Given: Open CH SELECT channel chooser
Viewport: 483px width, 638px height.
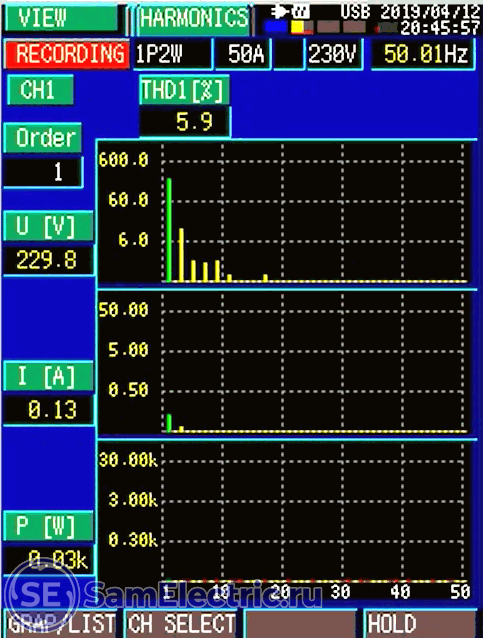Looking at the screenshot, I should tap(181, 624).
